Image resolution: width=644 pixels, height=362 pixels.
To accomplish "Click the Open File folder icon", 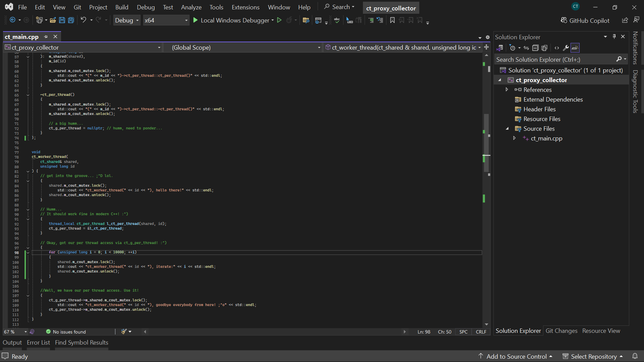I will (x=53, y=20).
